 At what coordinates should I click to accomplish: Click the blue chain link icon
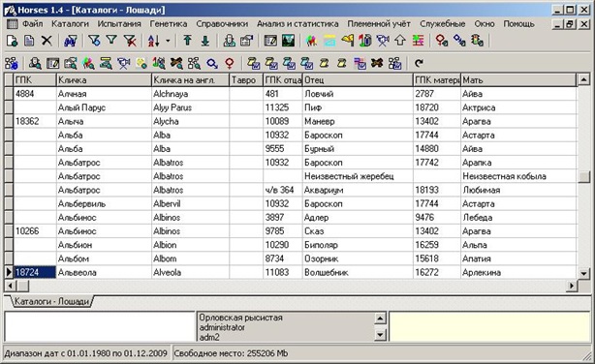click(459, 41)
